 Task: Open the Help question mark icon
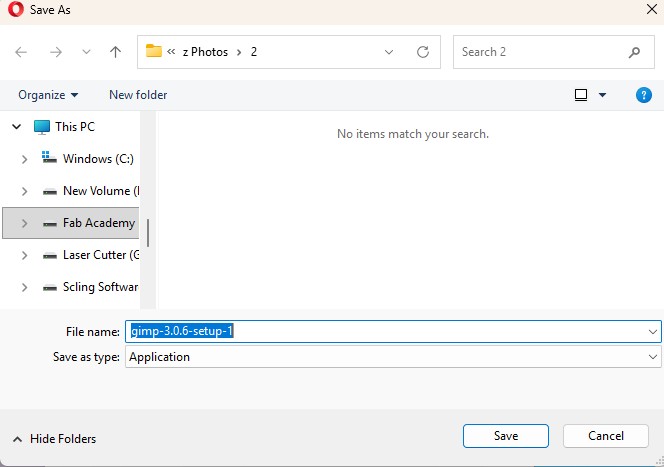pyautogui.click(x=644, y=95)
